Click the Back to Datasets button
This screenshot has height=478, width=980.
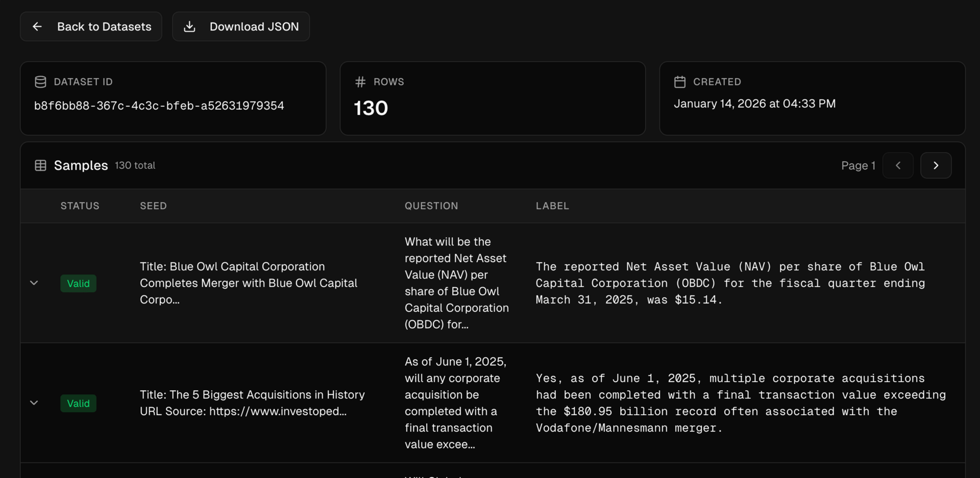pos(91,27)
